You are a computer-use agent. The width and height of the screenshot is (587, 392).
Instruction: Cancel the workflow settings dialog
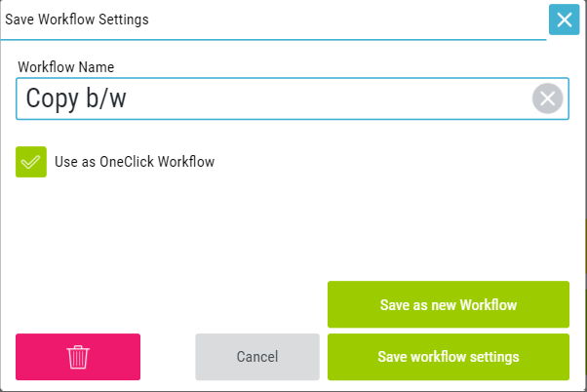257,356
